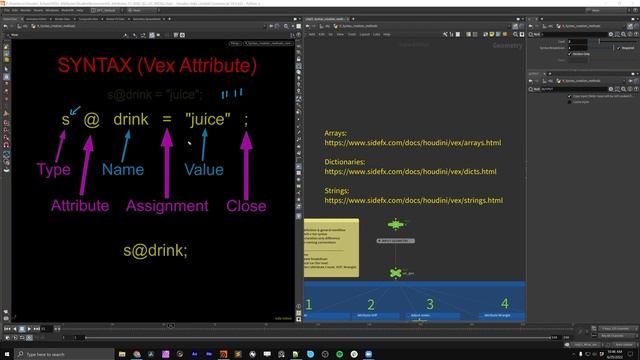Open Spotify from the taskbar
The height and width of the screenshot is (360, 640).
click(340, 354)
